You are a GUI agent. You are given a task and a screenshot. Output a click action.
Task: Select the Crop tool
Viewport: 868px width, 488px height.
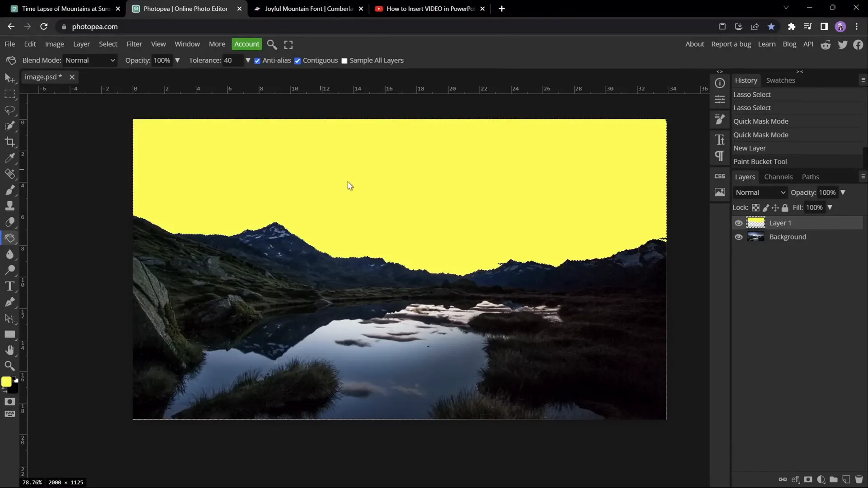click(x=9, y=142)
